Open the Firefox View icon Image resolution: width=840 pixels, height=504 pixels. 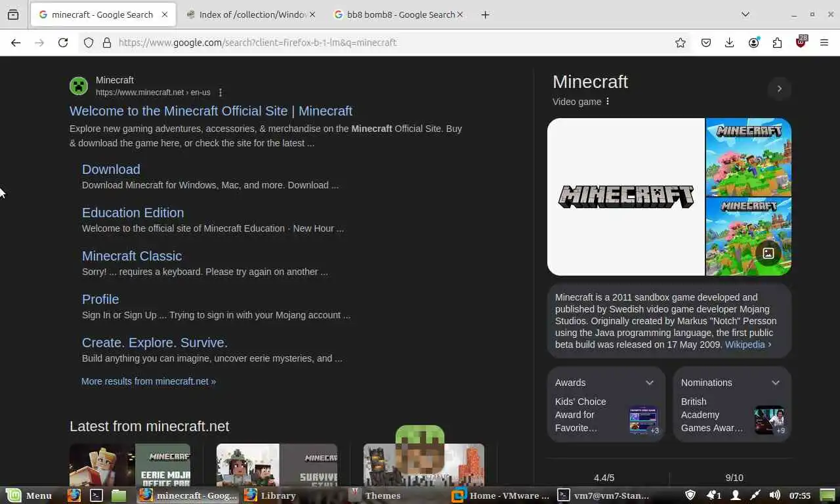13,14
